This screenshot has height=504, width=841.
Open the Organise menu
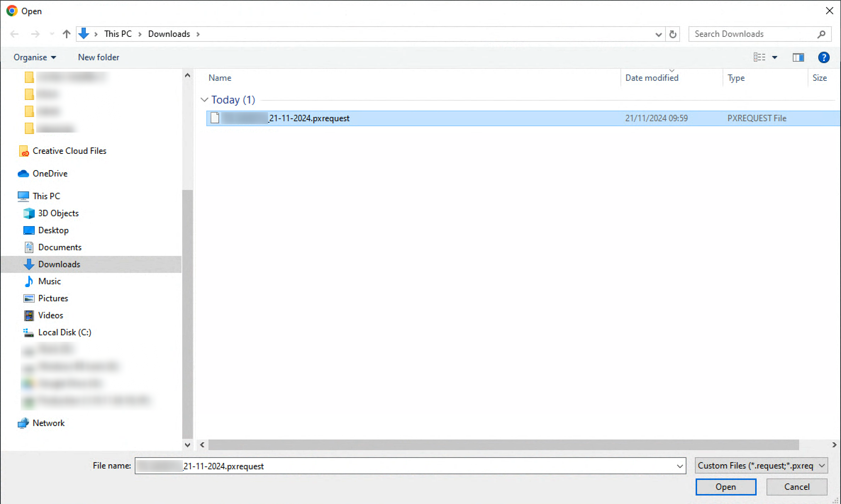[34, 57]
